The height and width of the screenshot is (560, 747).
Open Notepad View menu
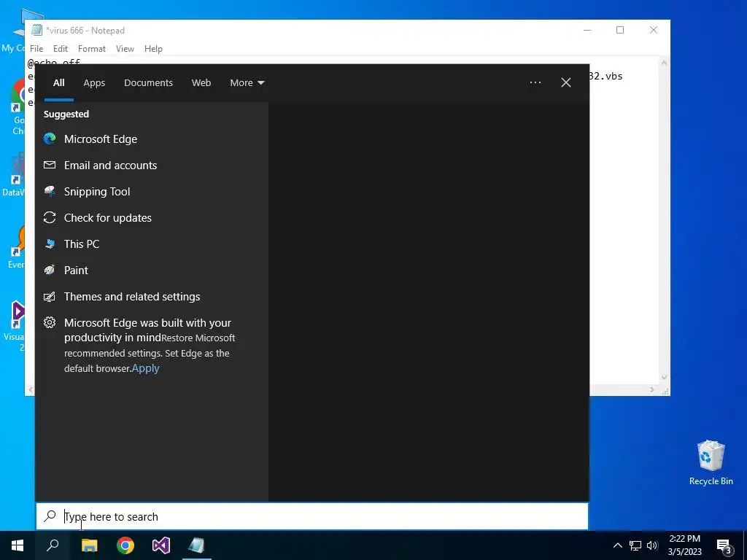coord(125,49)
